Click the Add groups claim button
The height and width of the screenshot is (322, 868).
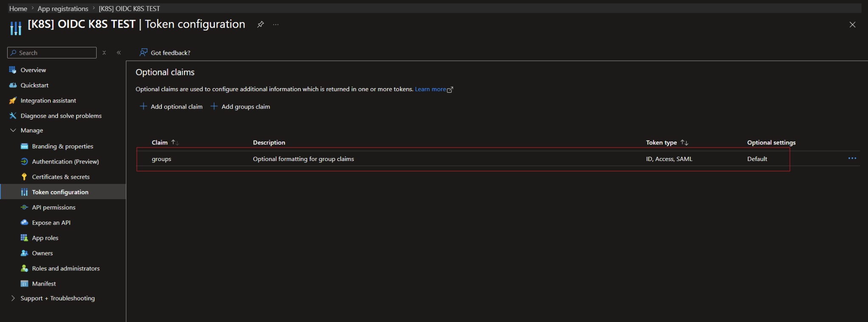240,106
